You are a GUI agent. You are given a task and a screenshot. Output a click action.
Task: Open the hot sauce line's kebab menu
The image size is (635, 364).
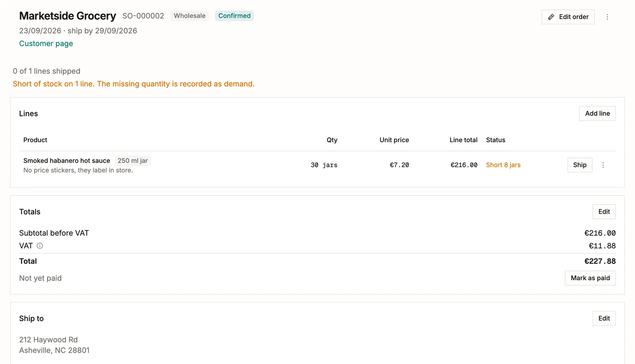pyautogui.click(x=603, y=165)
